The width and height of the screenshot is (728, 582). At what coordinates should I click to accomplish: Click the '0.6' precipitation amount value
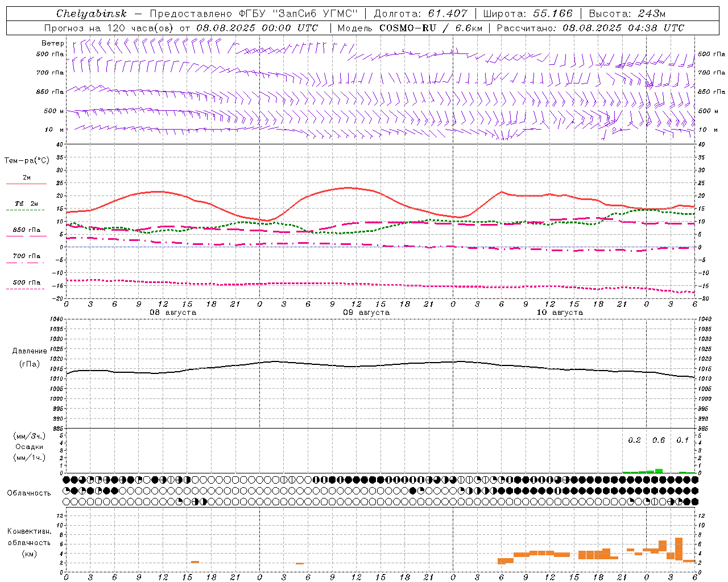[659, 440]
